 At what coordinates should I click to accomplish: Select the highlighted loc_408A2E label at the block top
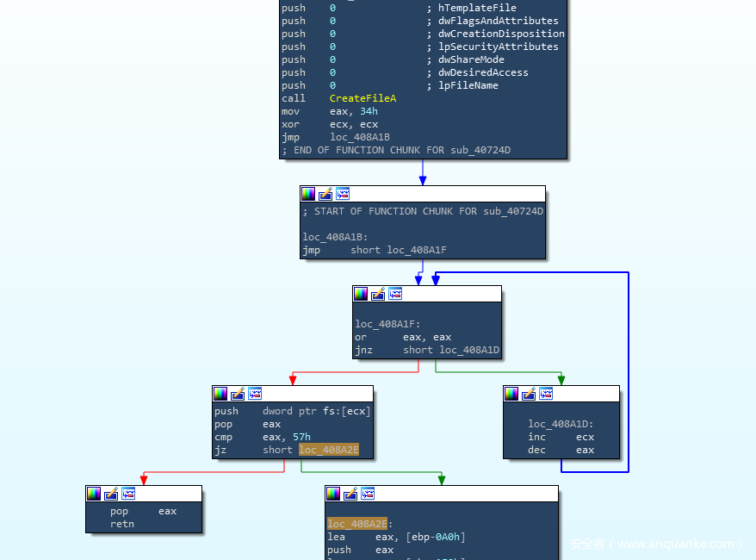(357, 524)
